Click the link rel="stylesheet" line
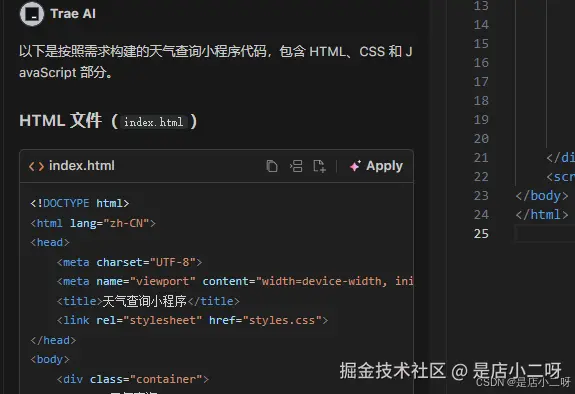575x394 pixels. coord(192,320)
